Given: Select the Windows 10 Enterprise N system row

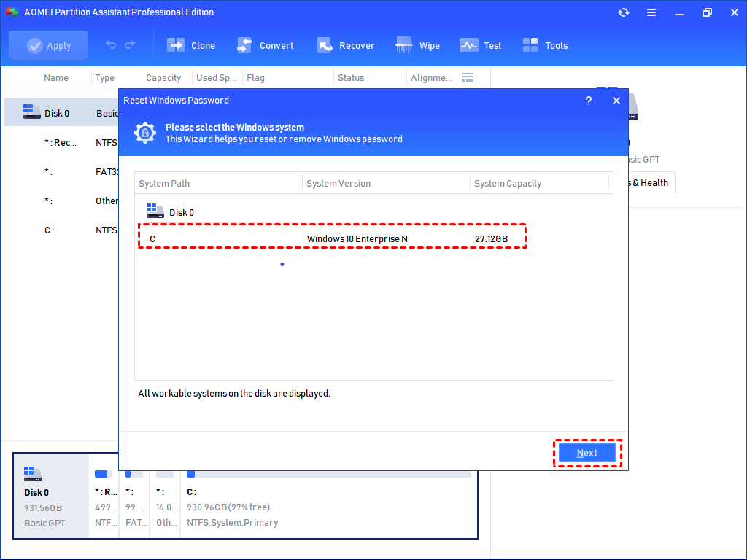Looking at the screenshot, I should click(x=332, y=238).
